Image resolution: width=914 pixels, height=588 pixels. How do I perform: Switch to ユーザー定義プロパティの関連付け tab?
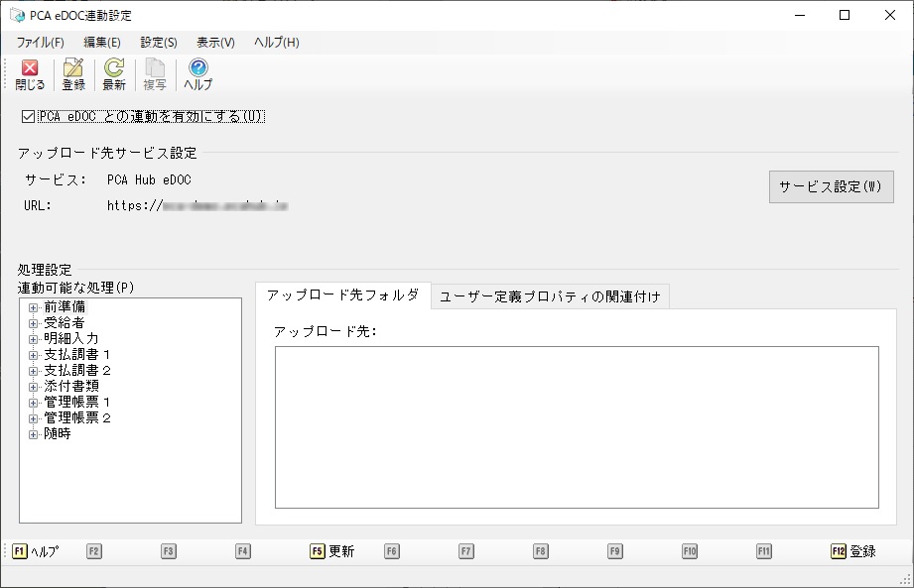click(550, 296)
